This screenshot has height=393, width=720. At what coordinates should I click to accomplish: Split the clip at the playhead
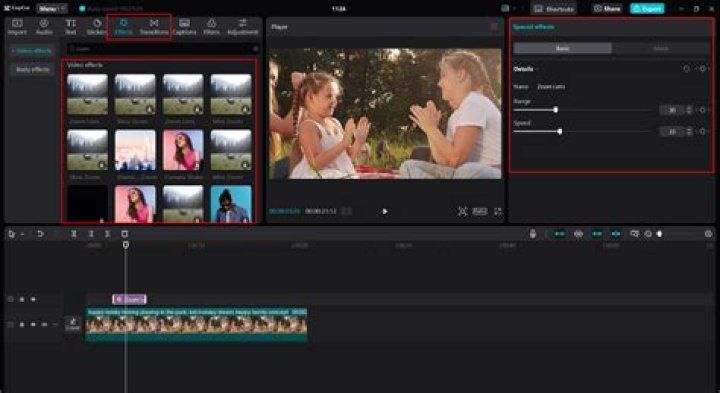click(73, 234)
